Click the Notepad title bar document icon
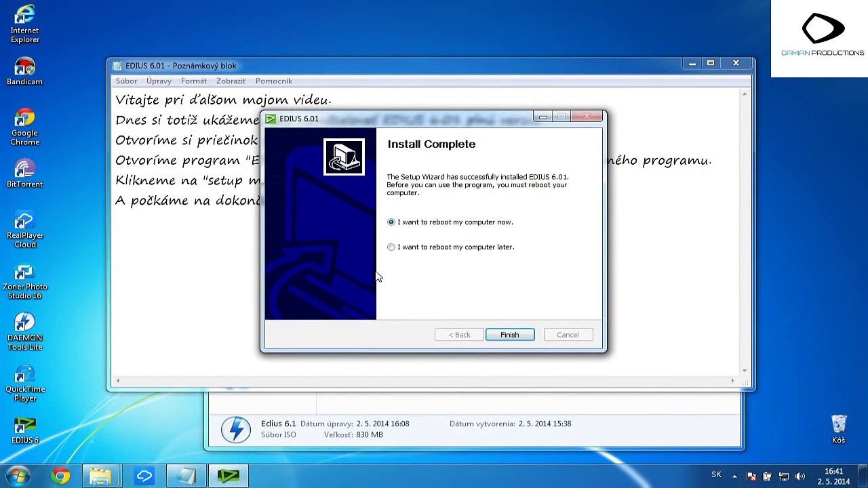The height and width of the screenshot is (488, 868). point(117,66)
